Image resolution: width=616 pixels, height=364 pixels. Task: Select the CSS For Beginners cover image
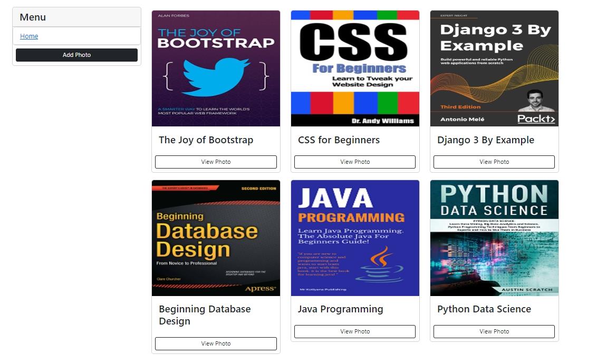coord(355,68)
